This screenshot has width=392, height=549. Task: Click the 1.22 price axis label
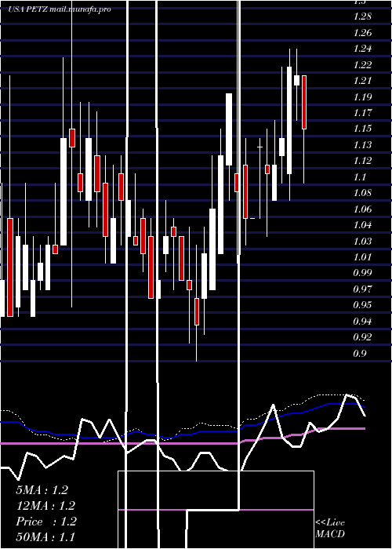click(x=362, y=65)
